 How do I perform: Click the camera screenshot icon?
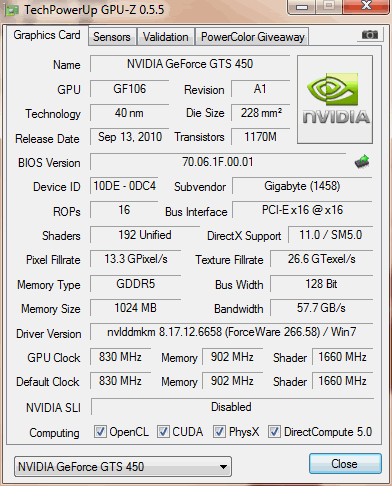click(370, 35)
